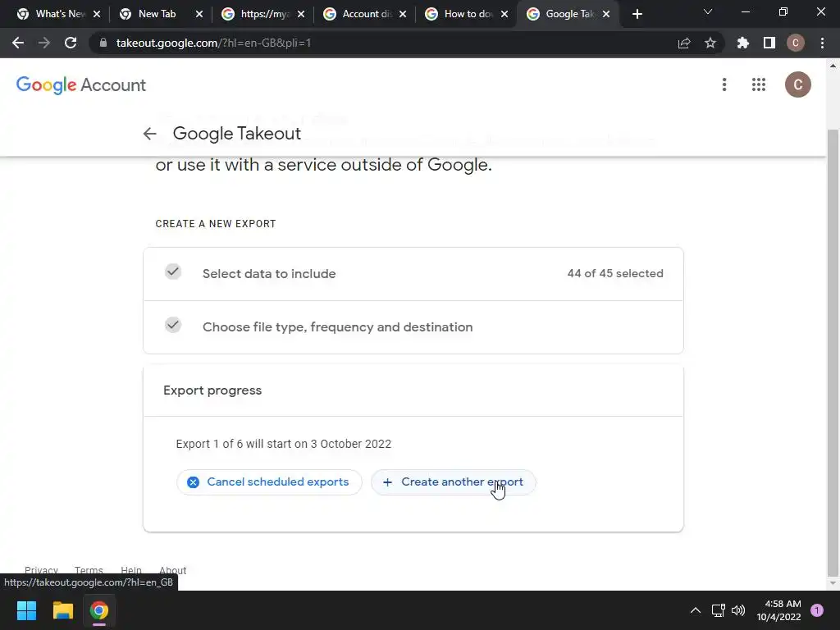Open the Windows Start menu
Viewport: 840px width, 630px height.
tap(27, 610)
